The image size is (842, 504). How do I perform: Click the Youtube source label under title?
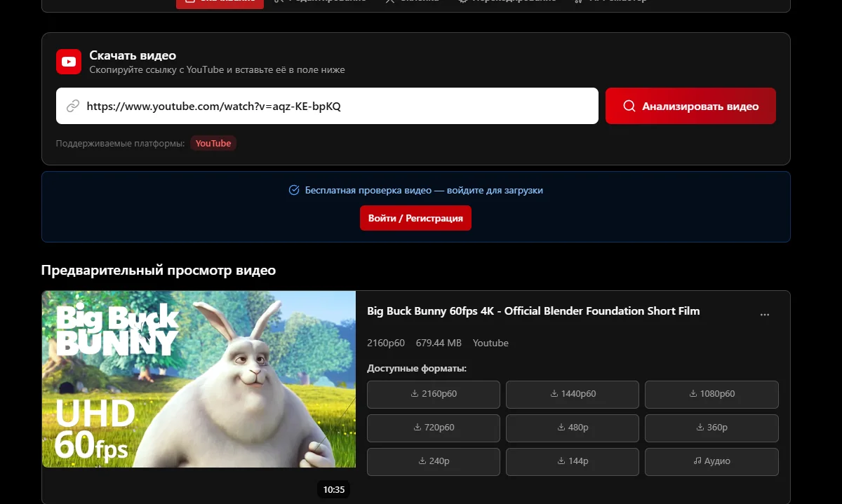click(x=490, y=343)
